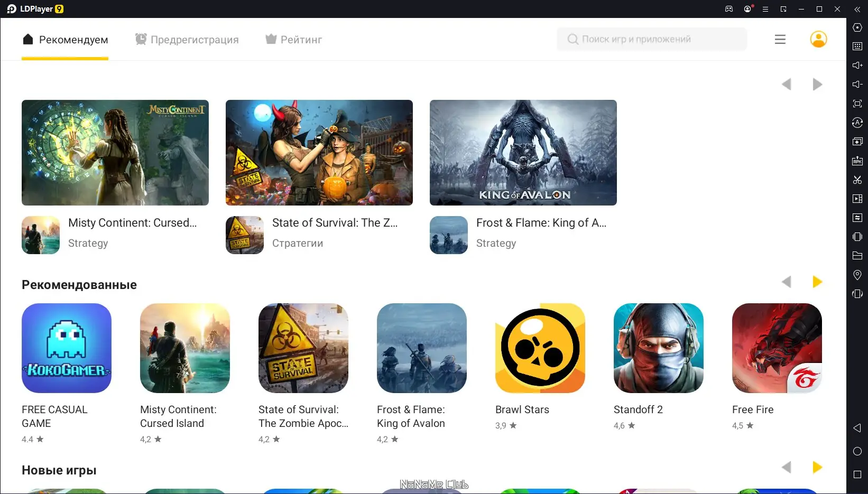Show next banner with gray right arrow
This screenshot has width=868, height=494.
tap(817, 85)
